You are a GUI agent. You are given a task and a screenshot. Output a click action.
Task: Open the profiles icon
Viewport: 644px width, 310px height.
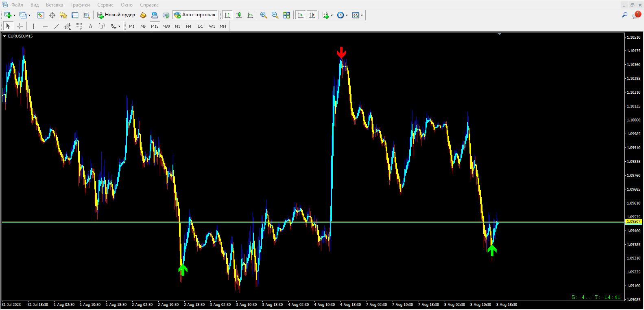tap(23, 15)
